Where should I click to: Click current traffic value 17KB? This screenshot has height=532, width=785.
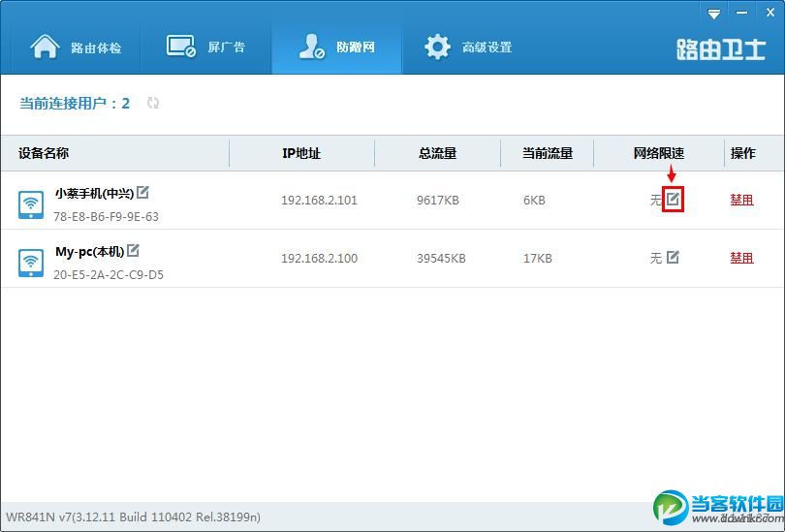click(538, 258)
